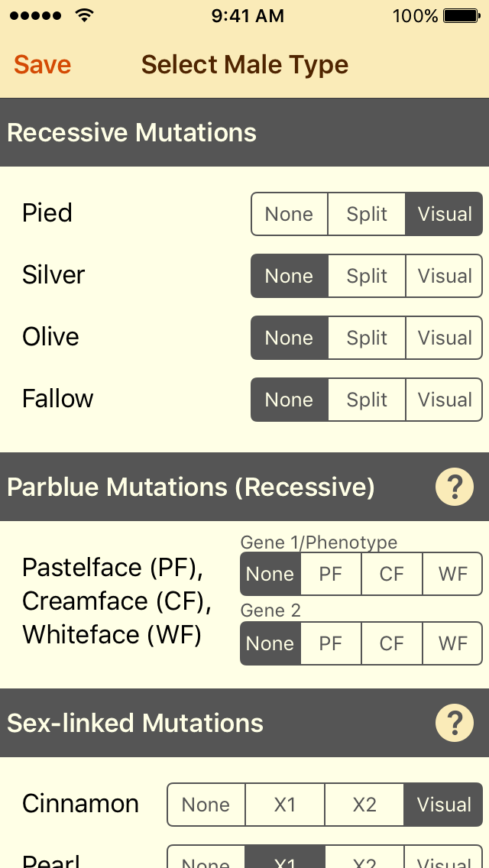Tap the Save button
Screen dimensions: 489x868
coord(42,64)
